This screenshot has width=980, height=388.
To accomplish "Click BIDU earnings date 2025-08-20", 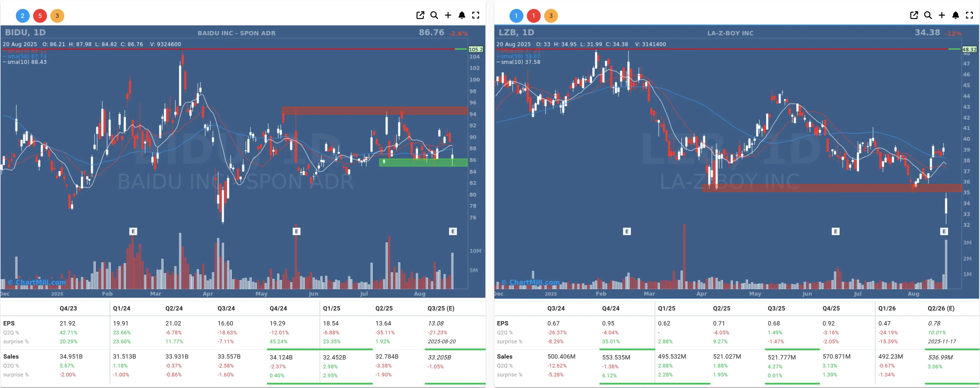I will 442,342.
